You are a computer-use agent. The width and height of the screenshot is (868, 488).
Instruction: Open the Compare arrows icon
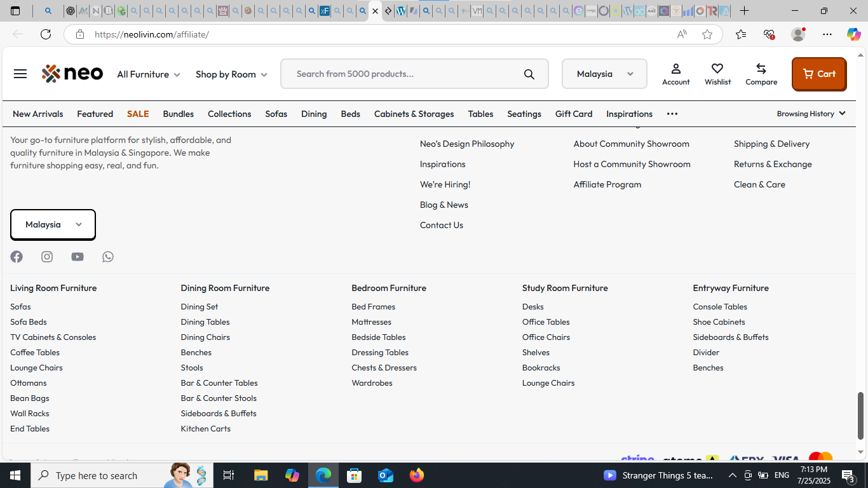(x=761, y=74)
